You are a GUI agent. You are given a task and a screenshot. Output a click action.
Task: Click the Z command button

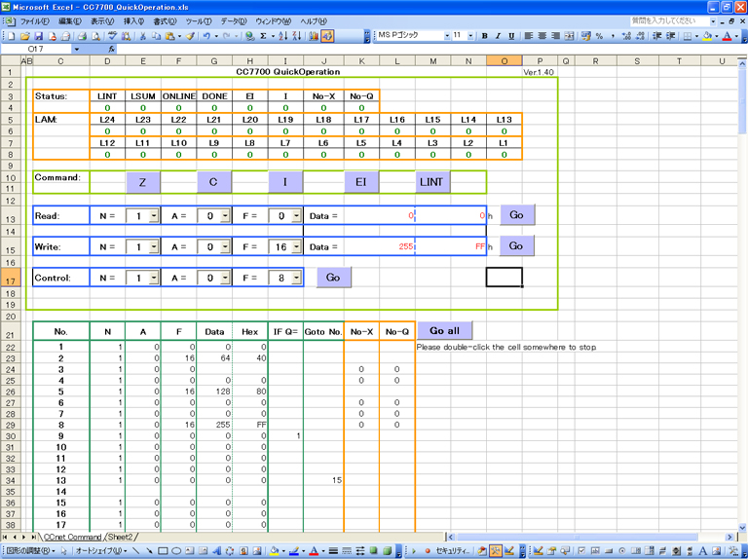[x=142, y=182]
